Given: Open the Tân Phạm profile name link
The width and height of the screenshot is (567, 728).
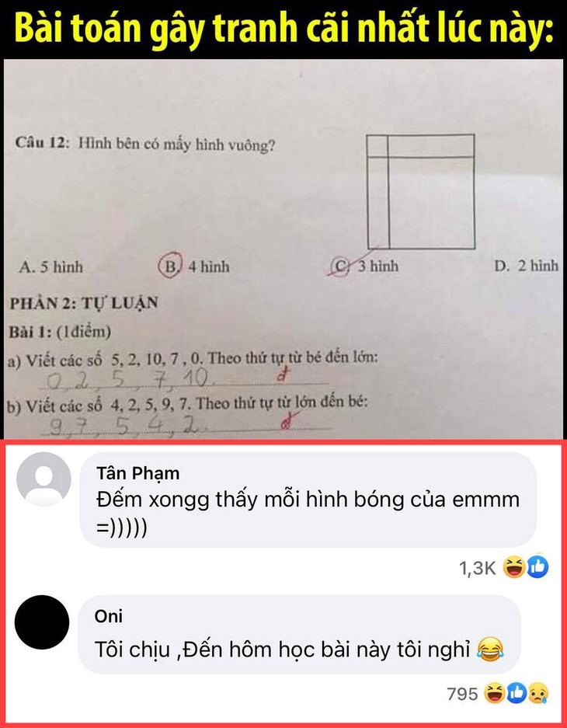Looking at the screenshot, I should point(137,473).
